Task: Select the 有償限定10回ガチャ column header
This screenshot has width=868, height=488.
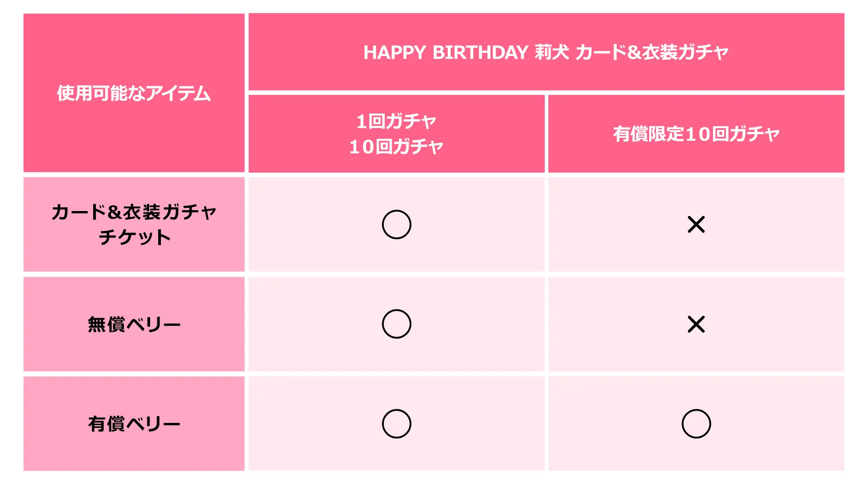Action: tap(696, 134)
